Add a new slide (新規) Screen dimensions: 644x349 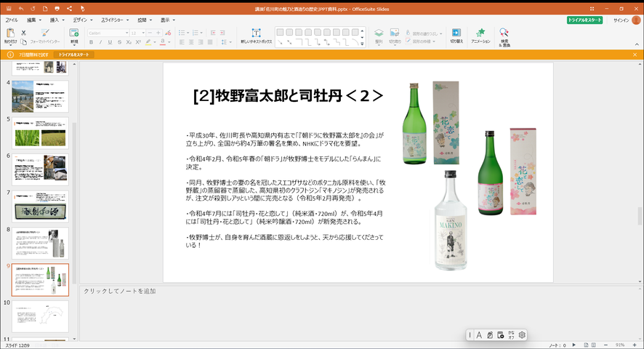pyautogui.click(x=74, y=36)
